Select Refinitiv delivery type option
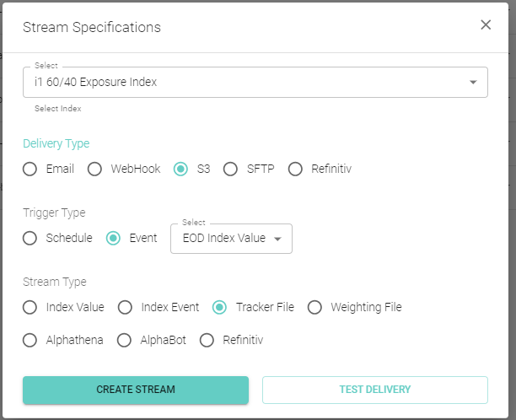Image resolution: width=516 pixels, height=420 pixels. click(x=295, y=169)
